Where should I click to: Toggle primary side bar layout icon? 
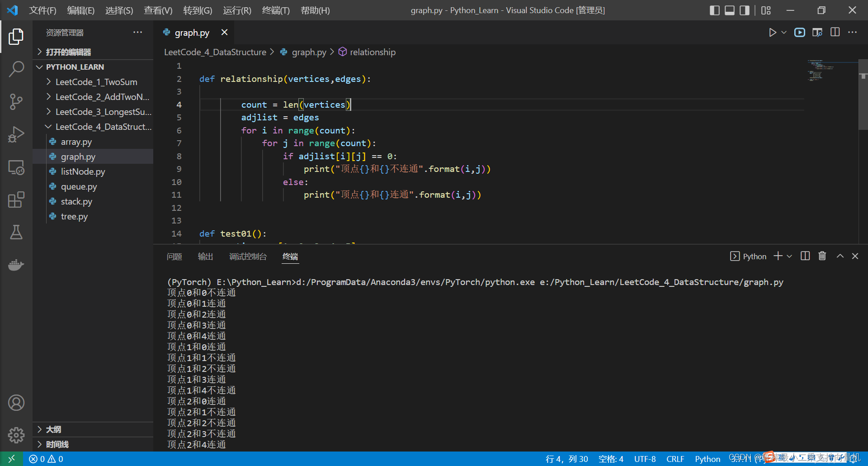click(715, 10)
